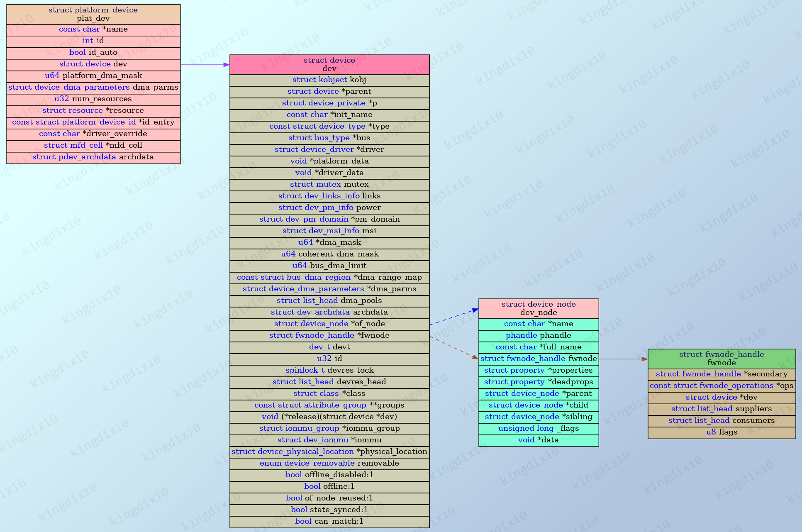
Task: Select the 'const char *name' row in plat_dev
Action: pos(93,30)
